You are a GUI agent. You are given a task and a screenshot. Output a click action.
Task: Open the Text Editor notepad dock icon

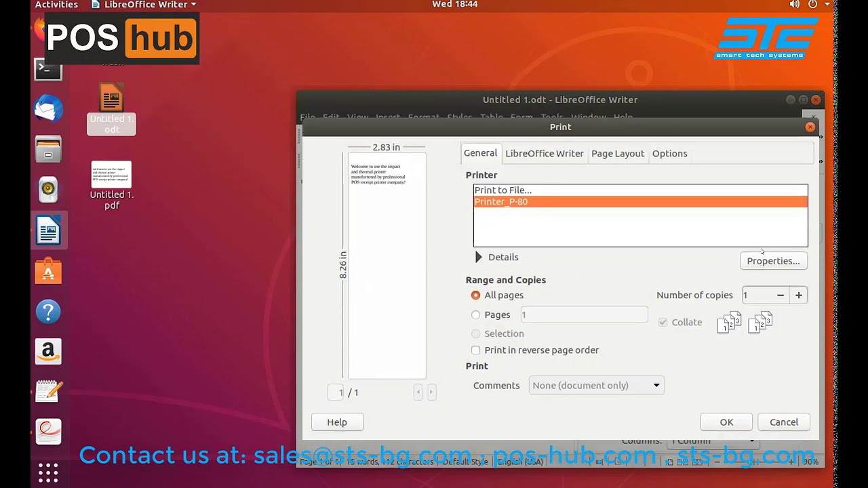click(x=48, y=391)
